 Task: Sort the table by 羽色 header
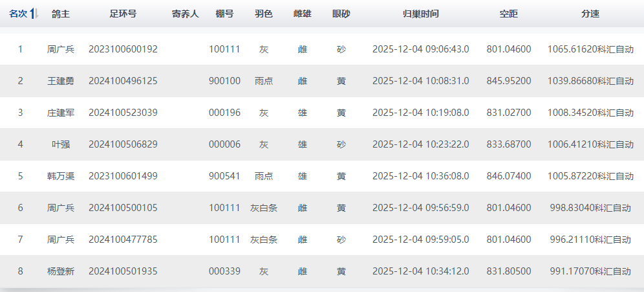(264, 14)
